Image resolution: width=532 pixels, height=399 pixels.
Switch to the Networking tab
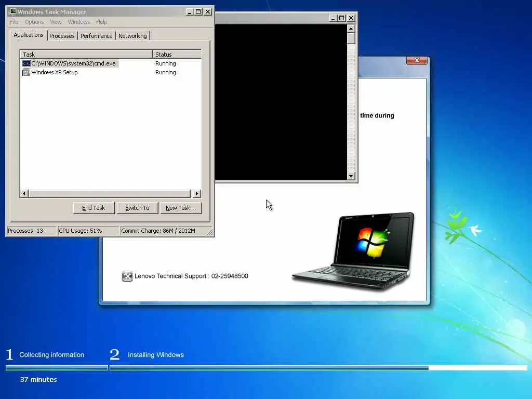132,36
